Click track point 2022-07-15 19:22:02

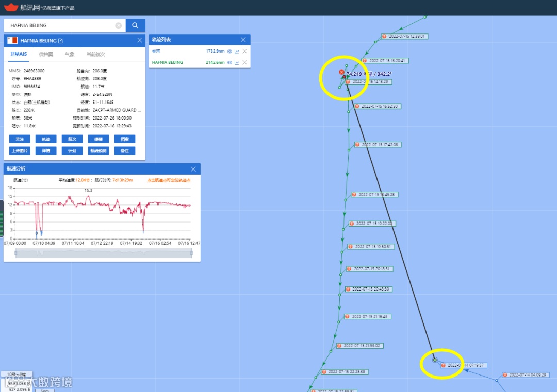[x=372, y=224]
